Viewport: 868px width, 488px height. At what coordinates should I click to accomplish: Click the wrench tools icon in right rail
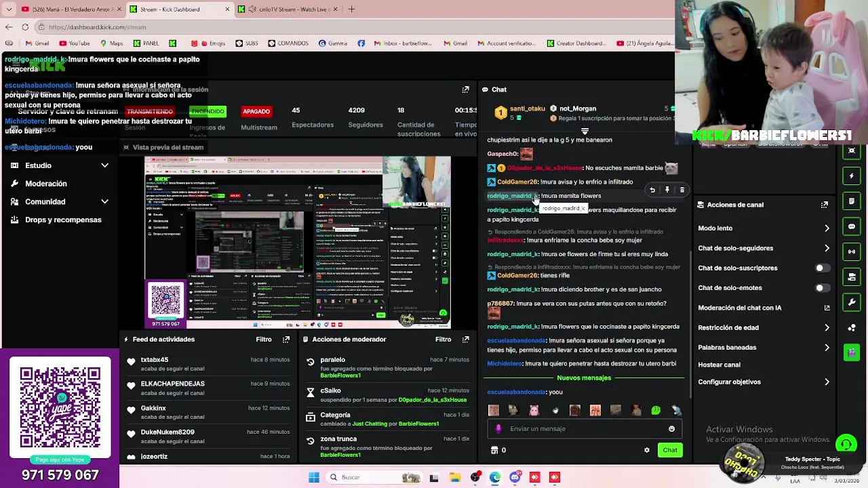click(x=852, y=302)
